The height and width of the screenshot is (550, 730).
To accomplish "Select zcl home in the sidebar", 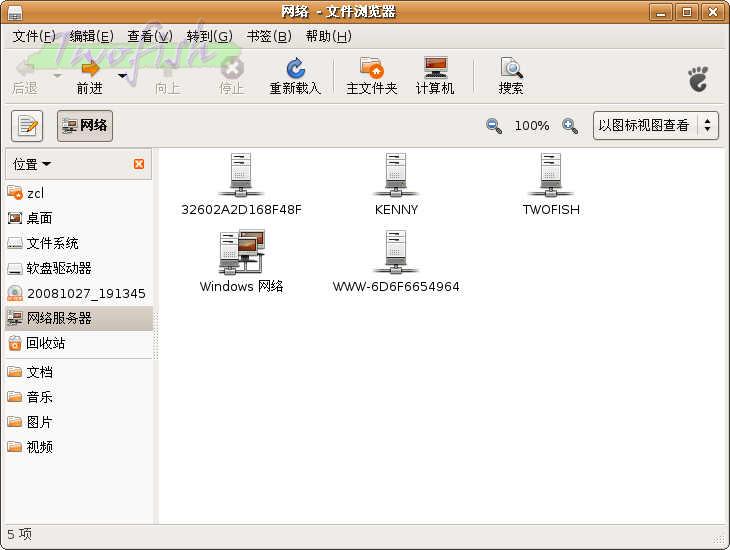I will pos(79,193).
